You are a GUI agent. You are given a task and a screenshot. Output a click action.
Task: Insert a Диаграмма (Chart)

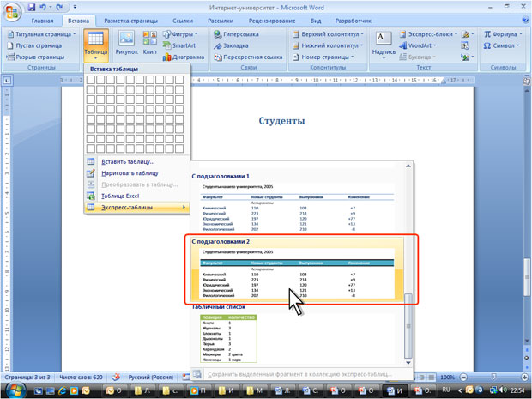[x=182, y=56]
